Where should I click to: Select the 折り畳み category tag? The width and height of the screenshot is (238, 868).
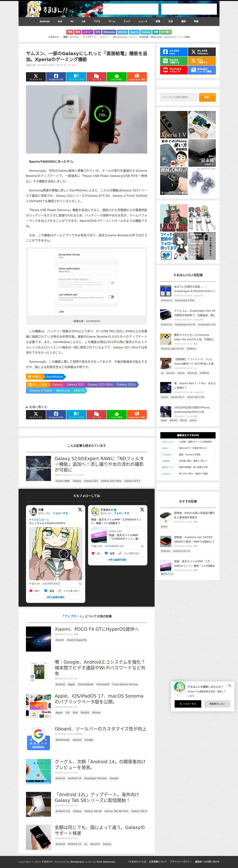(166, 32)
